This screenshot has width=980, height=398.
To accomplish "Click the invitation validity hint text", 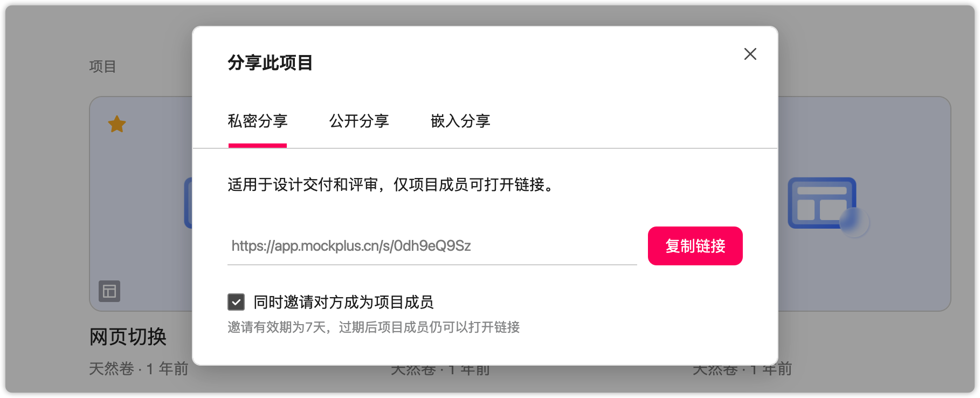I will point(374,327).
